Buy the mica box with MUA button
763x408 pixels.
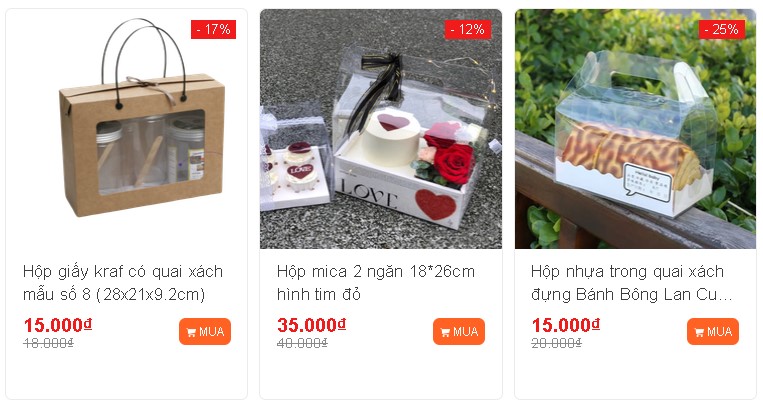point(459,332)
